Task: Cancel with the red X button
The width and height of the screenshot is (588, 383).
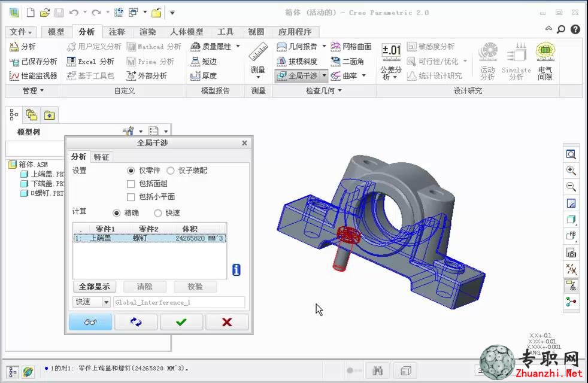Action: pos(227,322)
